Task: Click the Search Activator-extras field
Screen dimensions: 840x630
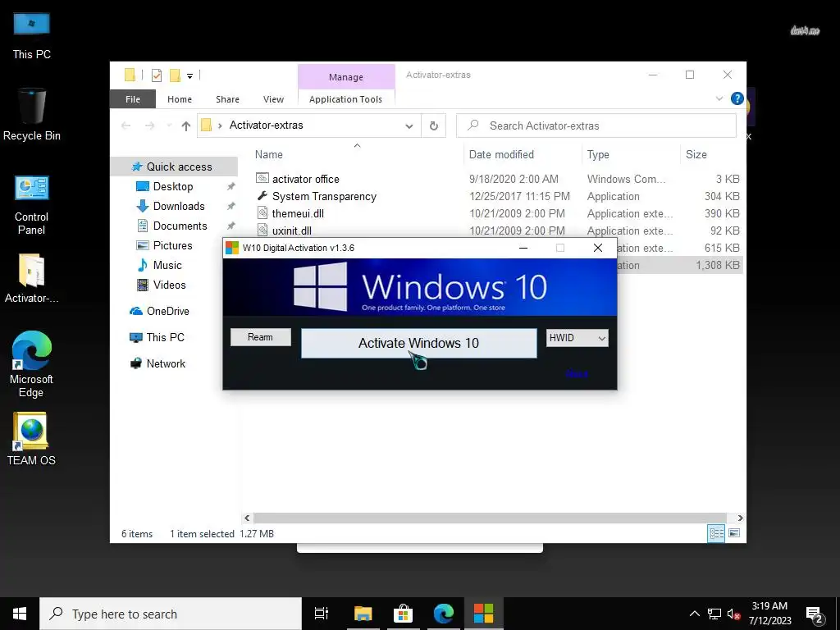Action: click(596, 126)
